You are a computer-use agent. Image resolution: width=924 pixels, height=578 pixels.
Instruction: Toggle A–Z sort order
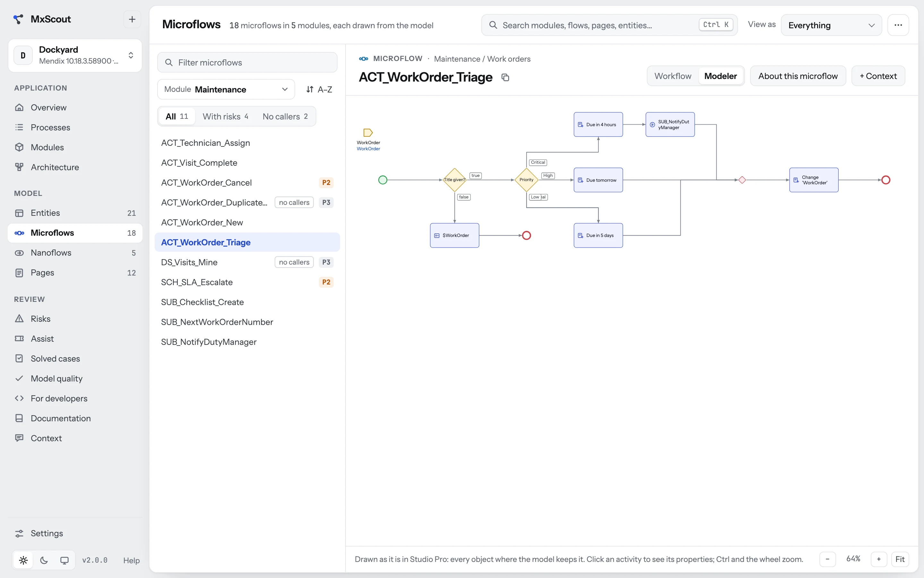(x=319, y=90)
